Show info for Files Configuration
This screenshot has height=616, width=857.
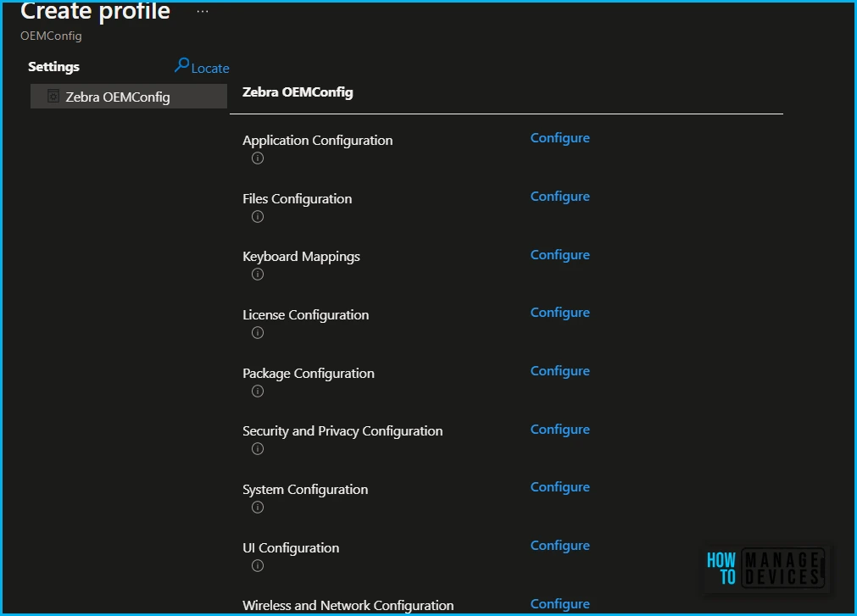[x=258, y=217]
